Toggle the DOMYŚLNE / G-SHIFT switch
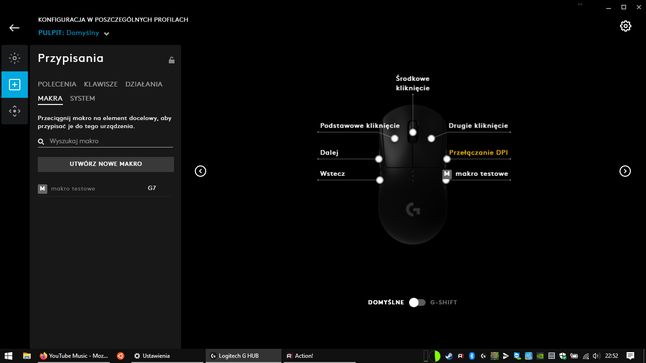The image size is (646, 363). pos(417,302)
